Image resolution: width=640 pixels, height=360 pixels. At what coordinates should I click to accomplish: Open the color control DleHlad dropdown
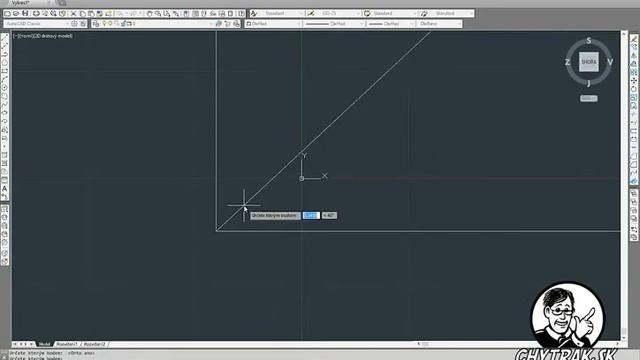tap(273, 24)
